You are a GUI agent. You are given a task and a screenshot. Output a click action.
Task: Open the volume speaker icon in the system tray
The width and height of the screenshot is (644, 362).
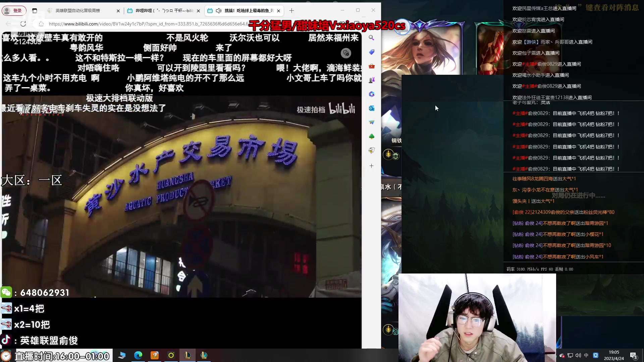(x=578, y=355)
